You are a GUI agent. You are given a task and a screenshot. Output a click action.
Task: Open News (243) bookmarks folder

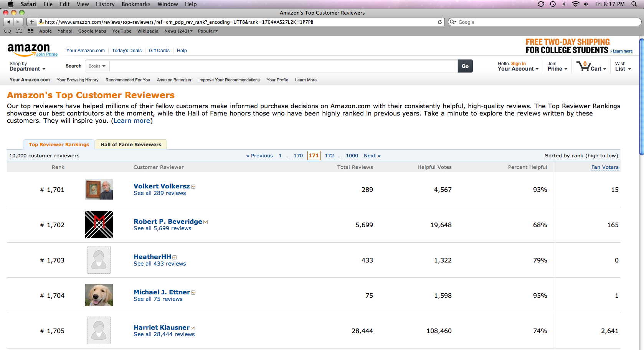pos(178,31)
